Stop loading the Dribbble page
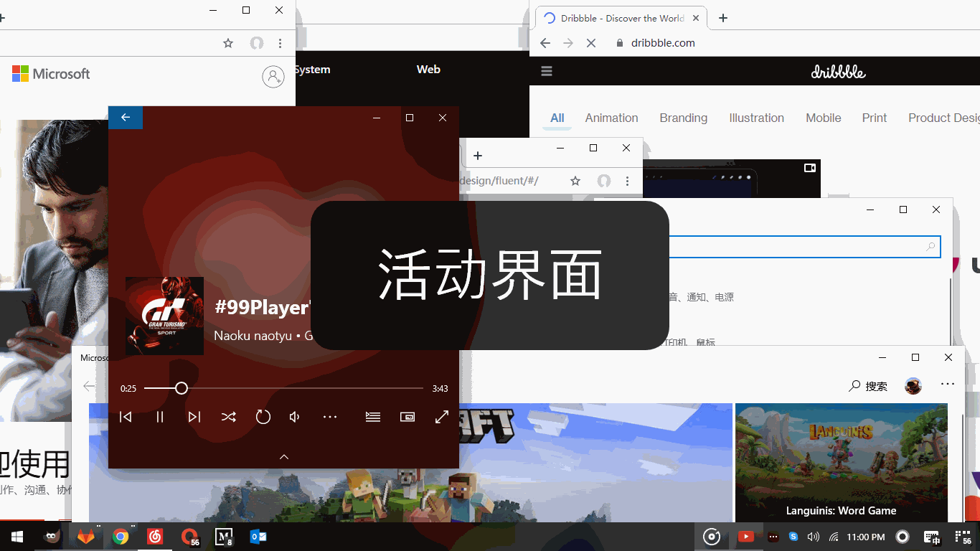This screenshot has height=551, width=980. pos(591,43)
